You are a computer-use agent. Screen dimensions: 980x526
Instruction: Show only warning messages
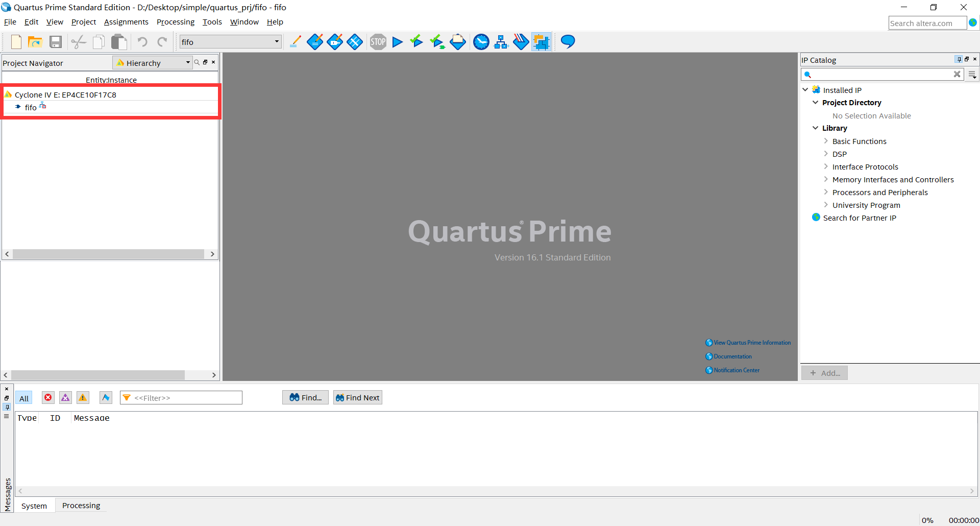83,398
